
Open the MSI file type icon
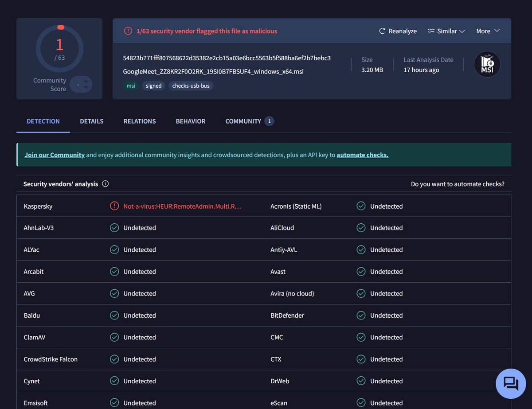[487, 65]
